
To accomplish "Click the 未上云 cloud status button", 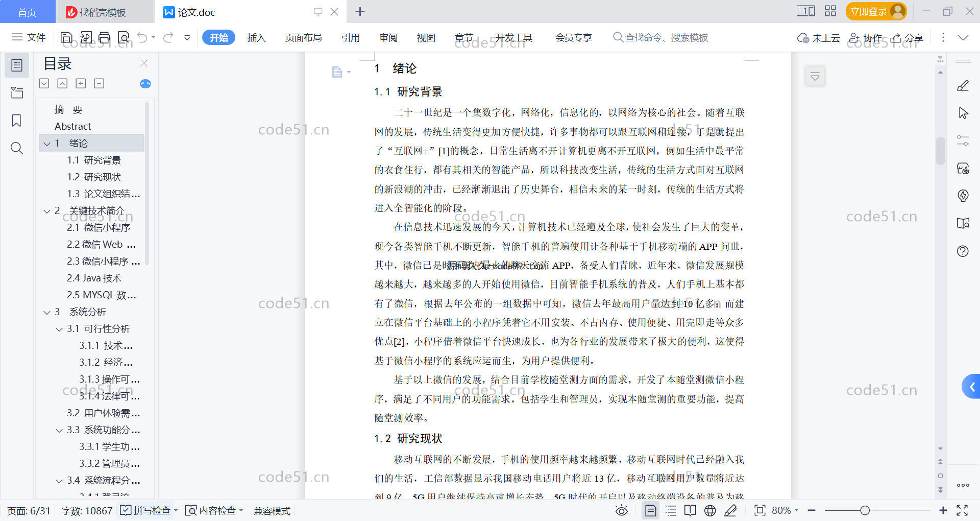I will pyautogui.click(x=819, y=38).
